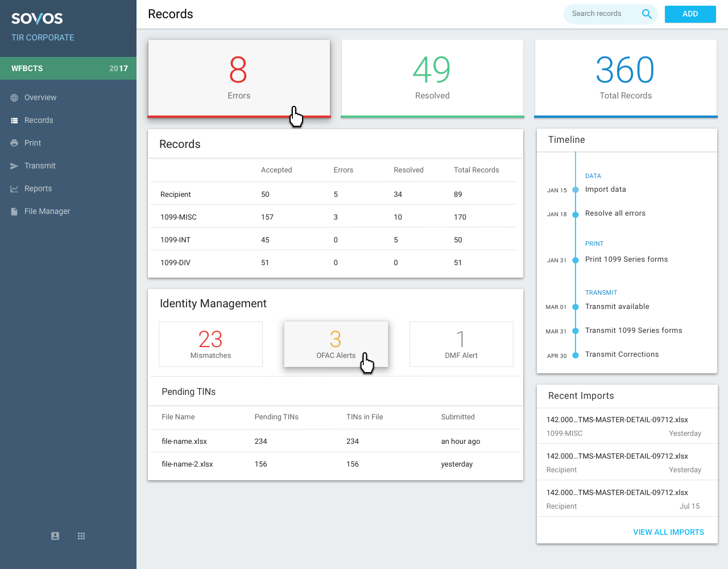Screen dimensions: 728x569
Task: Type in the Search records field
Action: pos(603,14)
